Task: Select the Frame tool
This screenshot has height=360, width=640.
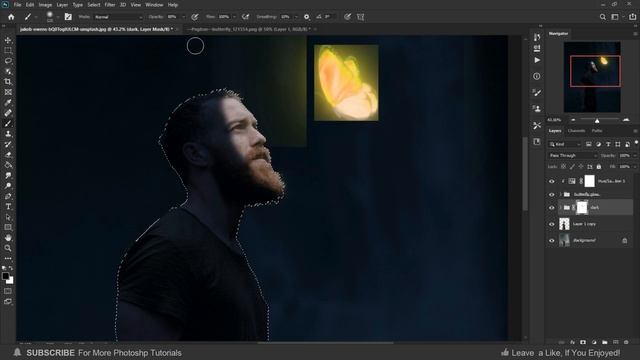Action: coord(8,92)
